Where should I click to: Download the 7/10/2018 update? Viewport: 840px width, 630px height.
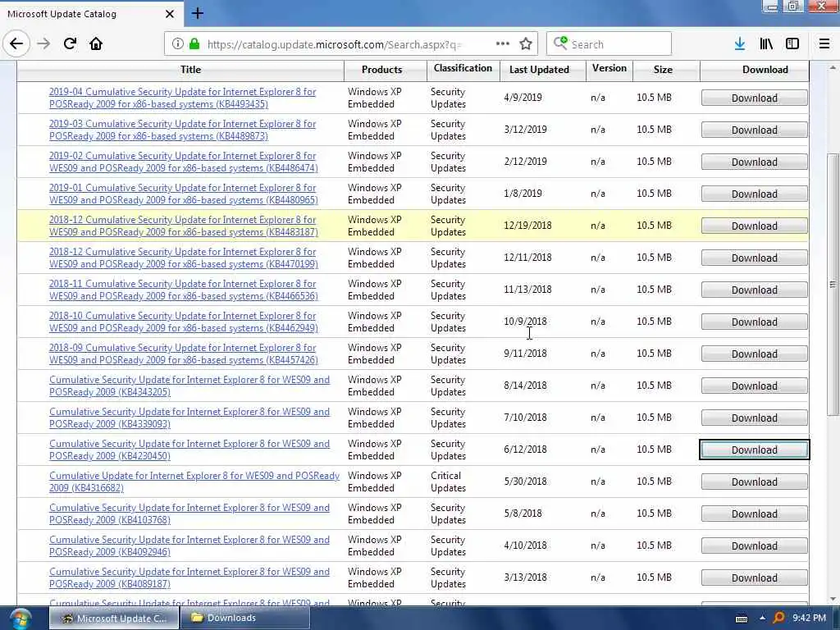755,418
